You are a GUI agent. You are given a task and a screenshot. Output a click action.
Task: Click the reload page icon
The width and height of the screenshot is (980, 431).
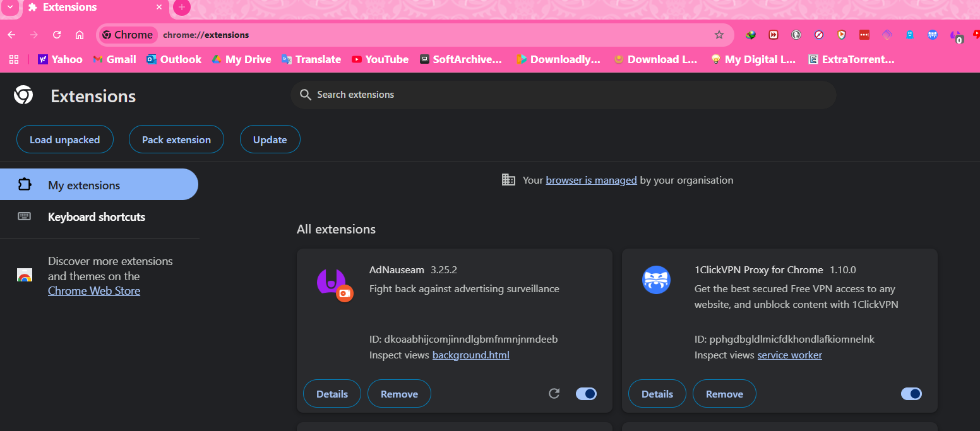coord(57,35)
